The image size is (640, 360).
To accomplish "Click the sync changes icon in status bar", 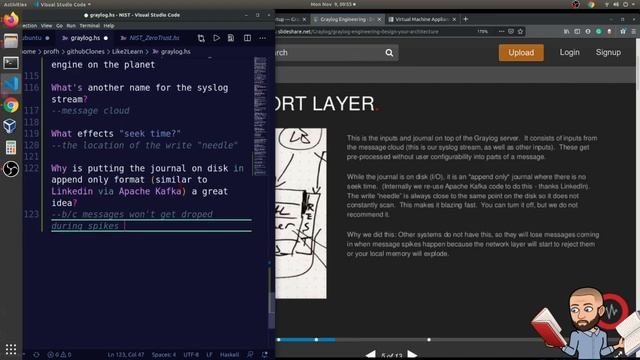I will click(37, 355).
